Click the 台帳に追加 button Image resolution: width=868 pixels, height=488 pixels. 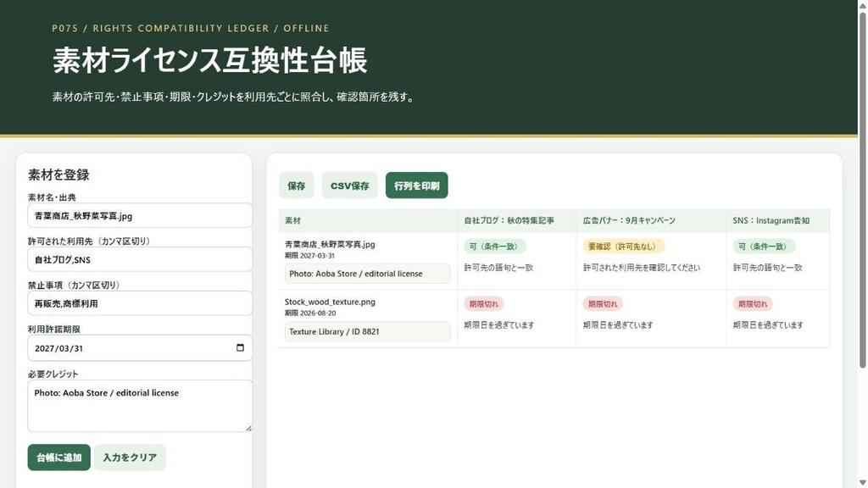click(59, 457)
